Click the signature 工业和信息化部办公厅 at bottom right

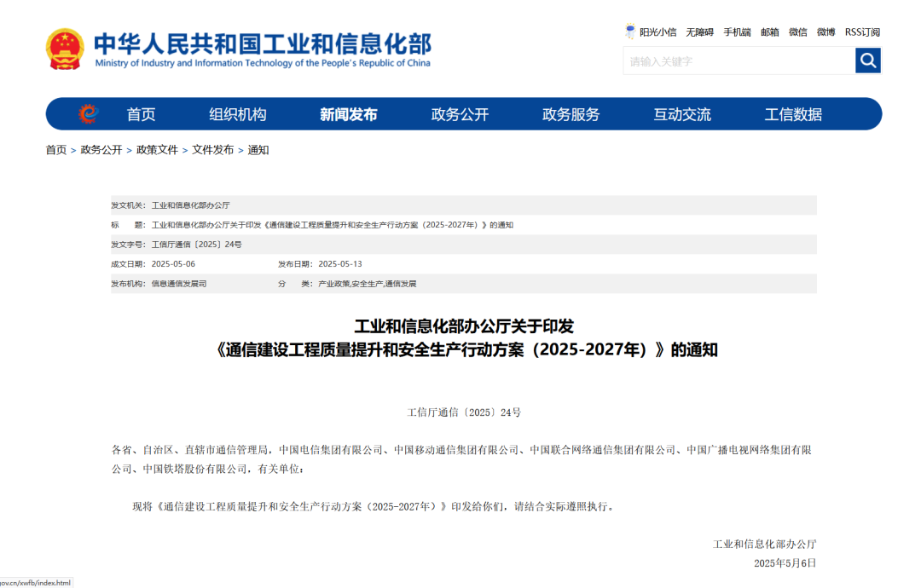[765, 545]
